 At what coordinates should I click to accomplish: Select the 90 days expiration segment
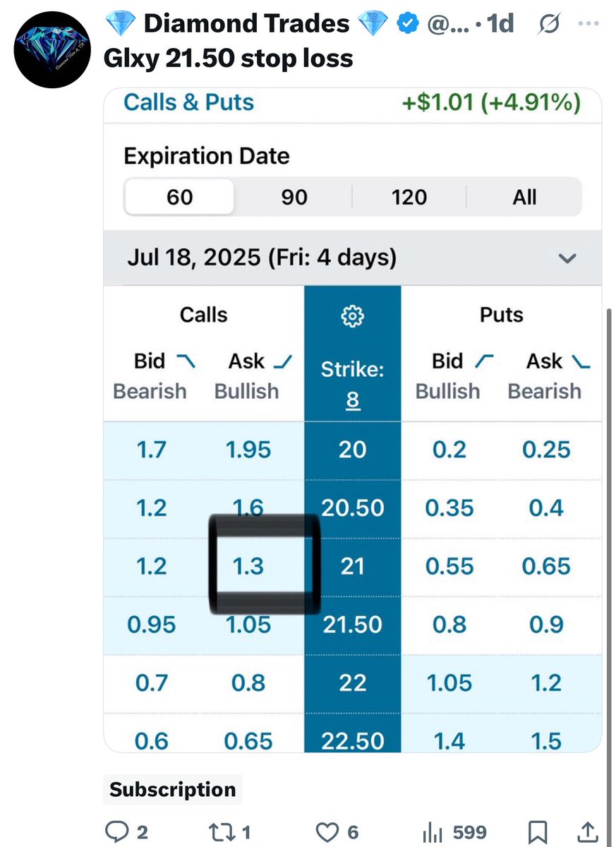coord(294,196)
